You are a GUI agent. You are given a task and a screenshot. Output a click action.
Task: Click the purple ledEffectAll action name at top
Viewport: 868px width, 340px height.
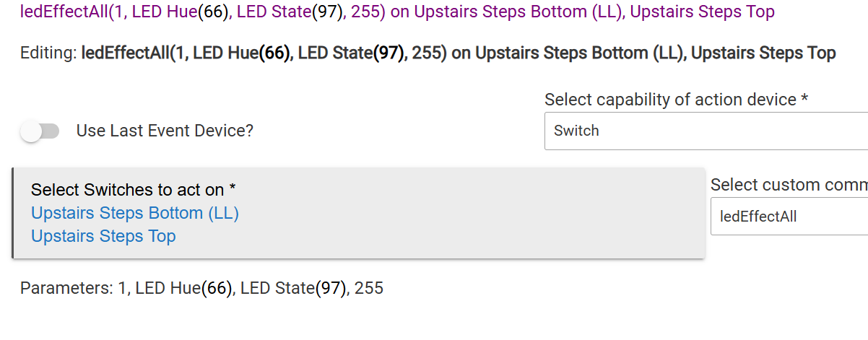point(62,12)
